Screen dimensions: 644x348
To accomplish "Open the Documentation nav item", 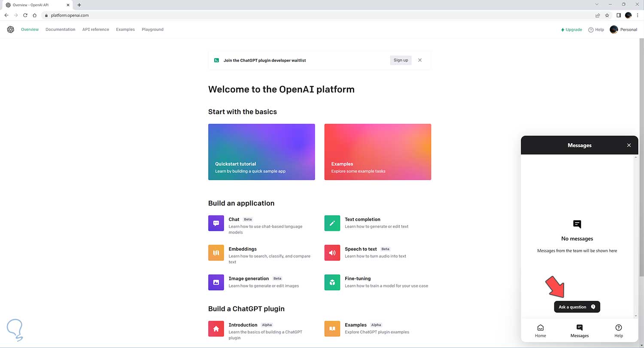I will [x=61, y=30].
